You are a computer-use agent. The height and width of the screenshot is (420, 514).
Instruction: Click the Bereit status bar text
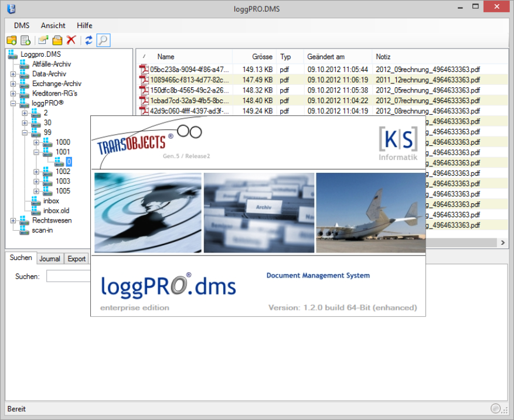(16, 409)
